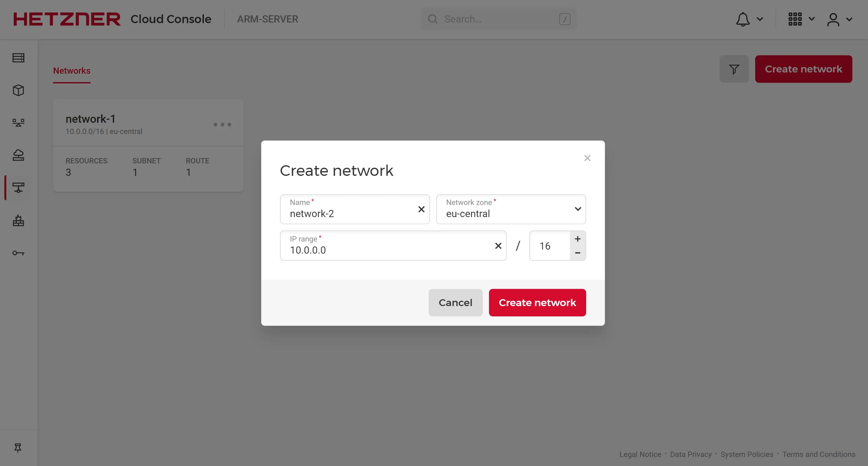Click the Create network button
Image resolution: width=868 pixels, height=466 pixels.
pos(537,302)
